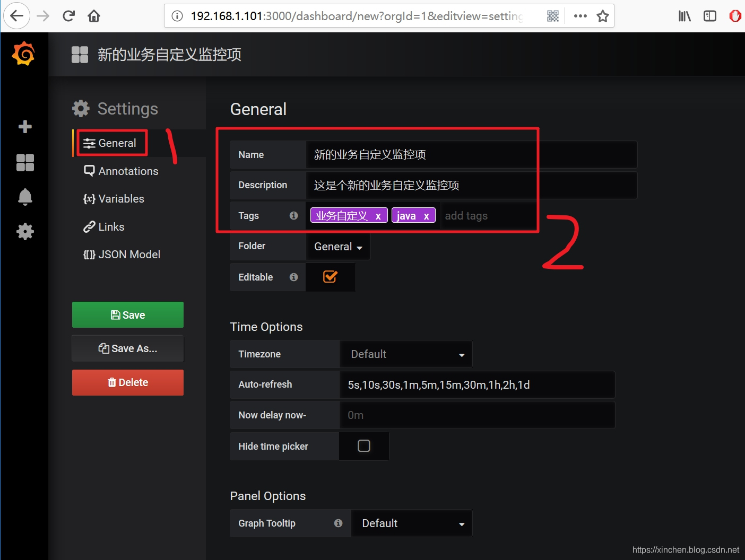745x560 pixels.
Task: Show the Tags info tooltip icon
Action: click(x=293, y=215)
